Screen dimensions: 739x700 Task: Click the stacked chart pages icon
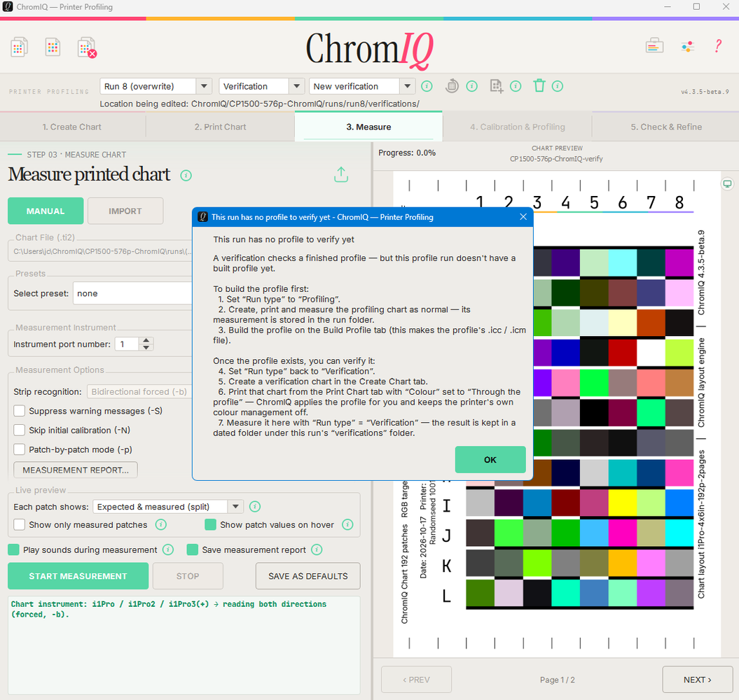tap(20, 47)
